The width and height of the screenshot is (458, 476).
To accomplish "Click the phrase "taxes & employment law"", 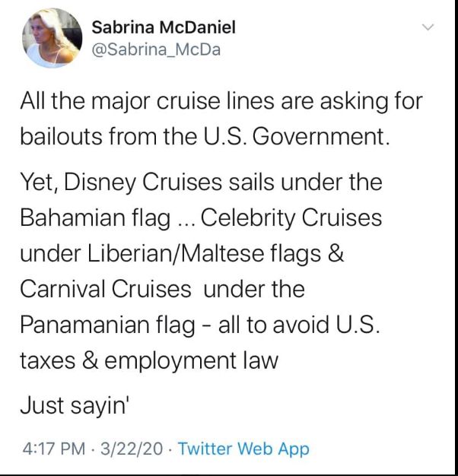I will [149, 360].
